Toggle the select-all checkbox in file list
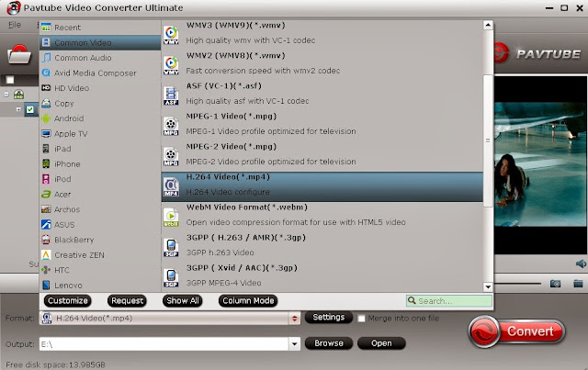588x370 pixels. [x=10, y=80]
